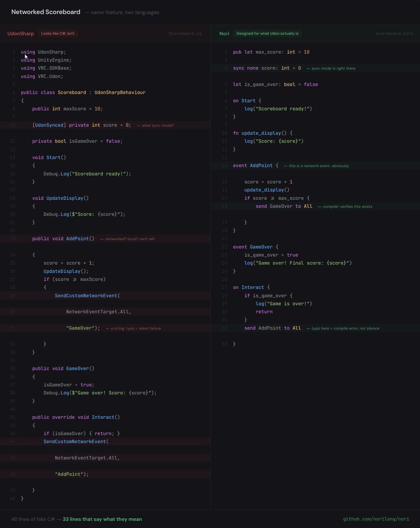
Task: Click 'sync mode is right there' annotation
Action: (331, 68)
